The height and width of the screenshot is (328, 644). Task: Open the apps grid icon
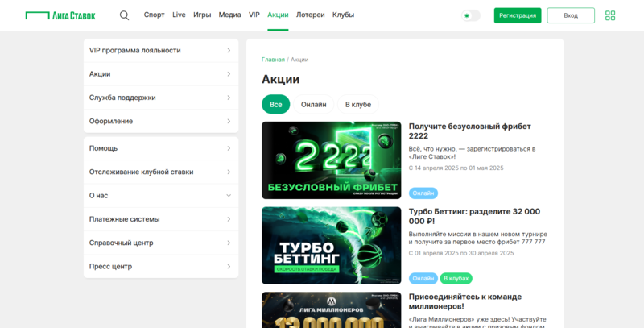[610, 15]
